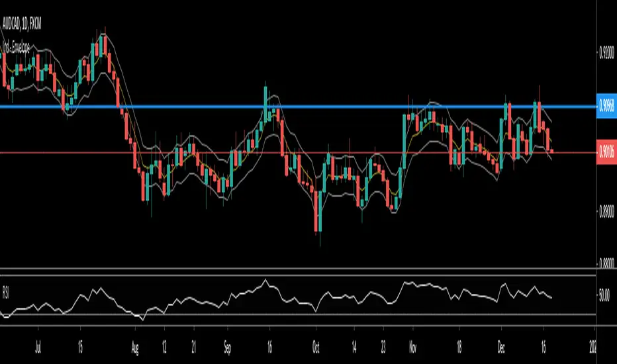Click the AUDCAD, 1D, FXCM symbol title
The height and width of the screenshot is (364, 617).
pos(22,24)
